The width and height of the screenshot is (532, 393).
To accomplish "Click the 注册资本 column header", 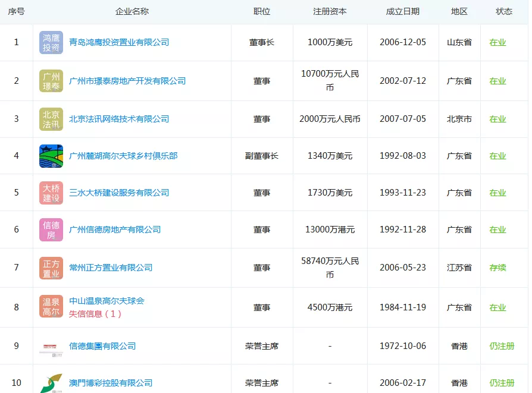I will pyautogui.click(x=330, y=11).
